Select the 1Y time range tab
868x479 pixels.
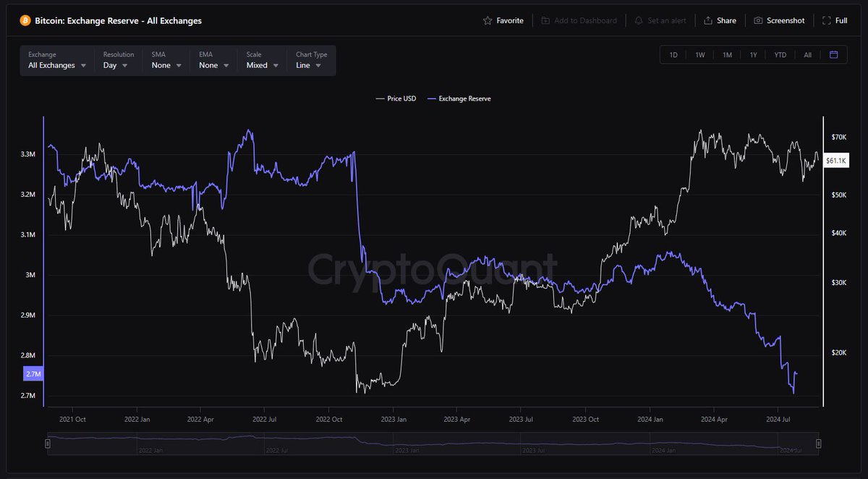tap(753, 55)
